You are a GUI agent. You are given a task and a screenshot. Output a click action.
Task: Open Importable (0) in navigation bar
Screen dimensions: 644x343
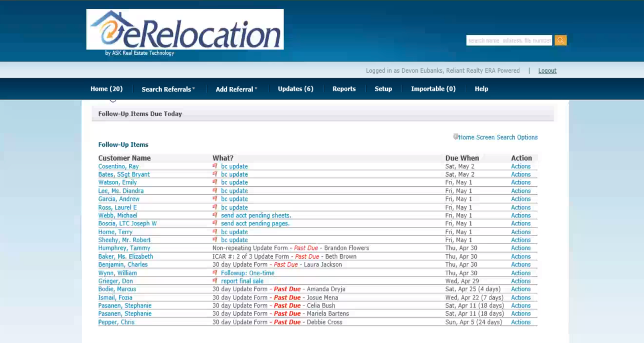[x=433, y=89]
